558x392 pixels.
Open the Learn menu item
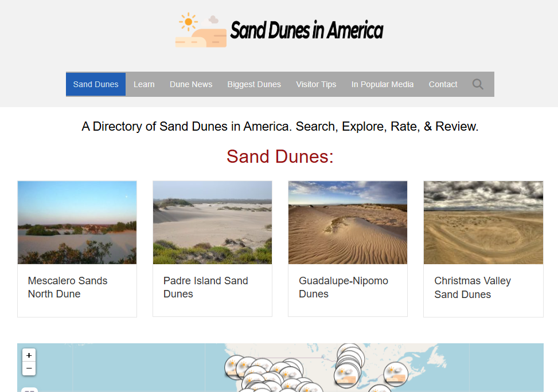(x=144, y=84)
